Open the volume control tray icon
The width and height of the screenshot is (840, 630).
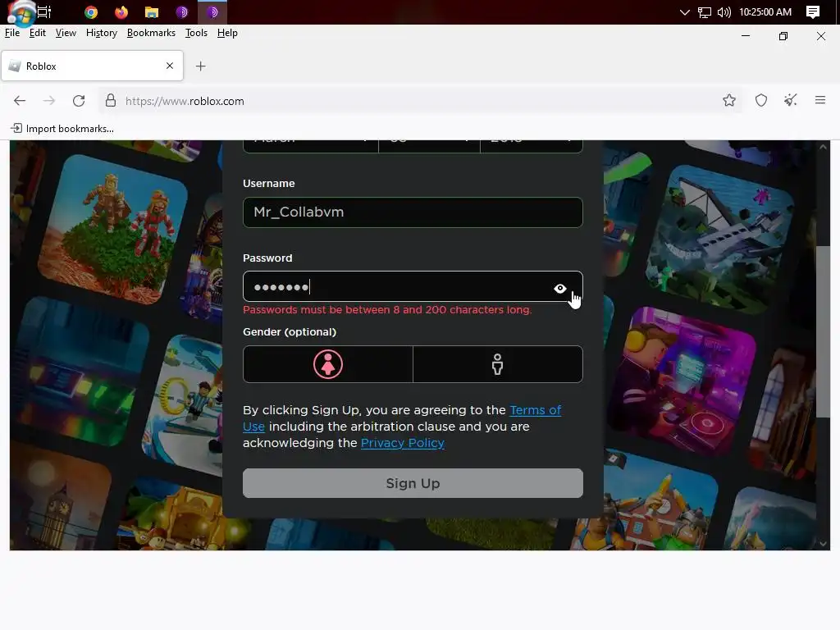click(x=724, y=11)
